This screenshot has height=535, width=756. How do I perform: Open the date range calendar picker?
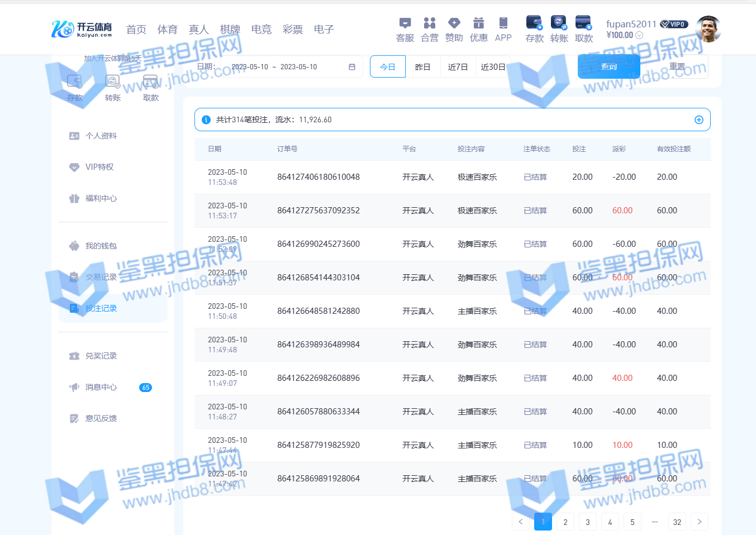point(352,67)
